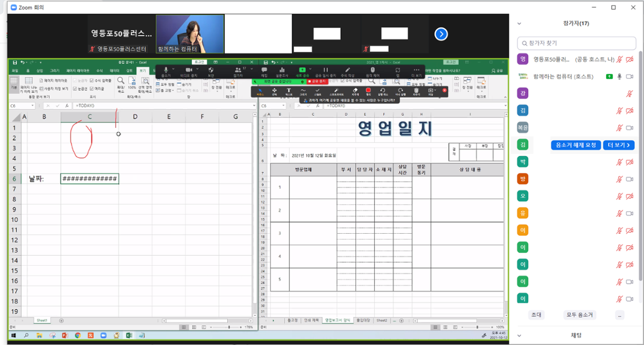Click the Zoom mute microphone icon
This screenshot has height=345, width=644.
point(166,71)
